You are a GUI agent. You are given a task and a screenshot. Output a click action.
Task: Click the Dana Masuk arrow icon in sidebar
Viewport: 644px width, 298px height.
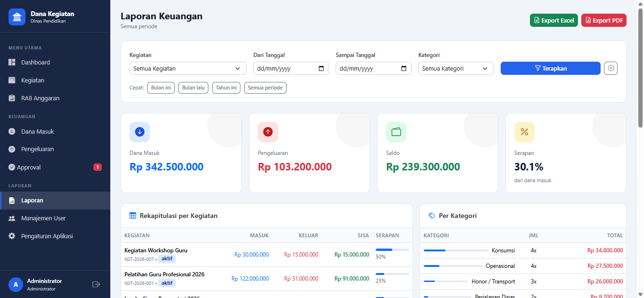(x=12, y=131)
